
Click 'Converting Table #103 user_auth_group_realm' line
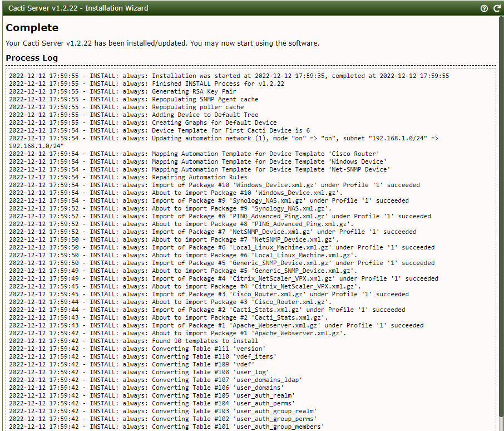pos(163,411)
